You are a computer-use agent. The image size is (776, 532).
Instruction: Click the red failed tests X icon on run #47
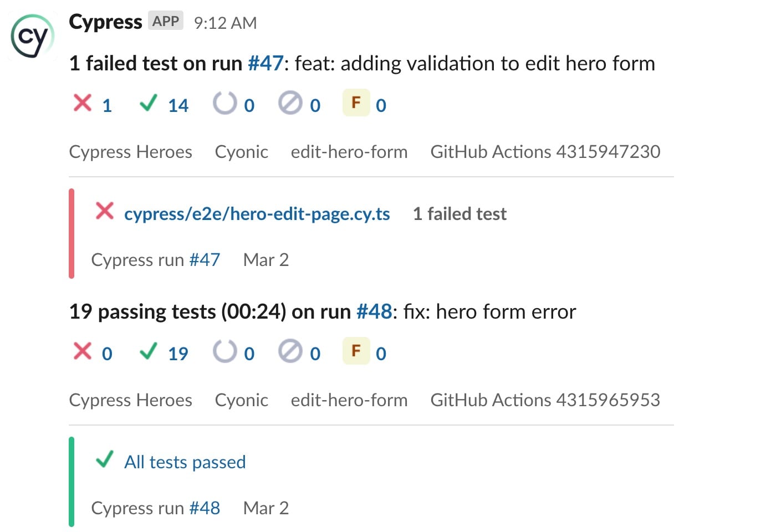pos(82,103)
